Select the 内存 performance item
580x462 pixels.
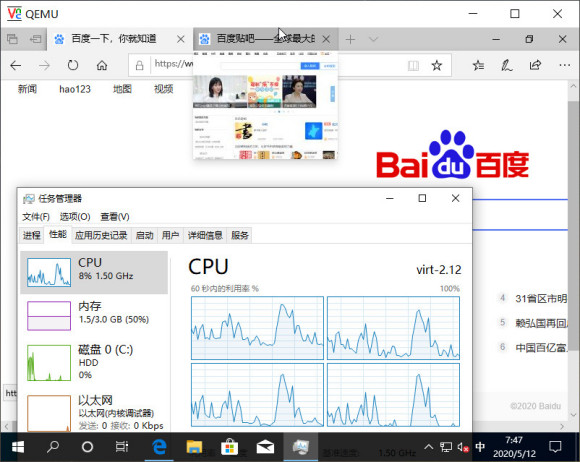tap(94, 316)
